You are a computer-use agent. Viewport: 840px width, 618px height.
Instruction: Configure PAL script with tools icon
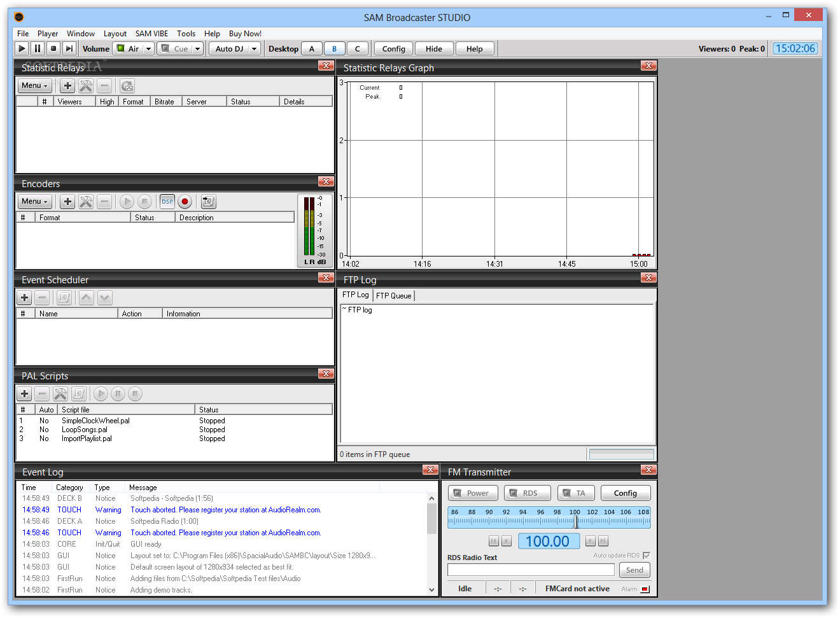(x=60, y=394)
